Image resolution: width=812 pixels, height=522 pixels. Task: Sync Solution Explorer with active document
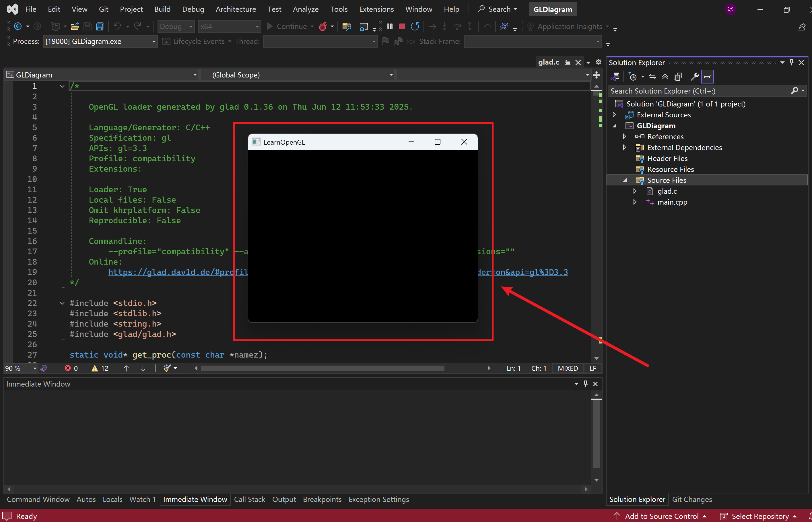[652, 77]
